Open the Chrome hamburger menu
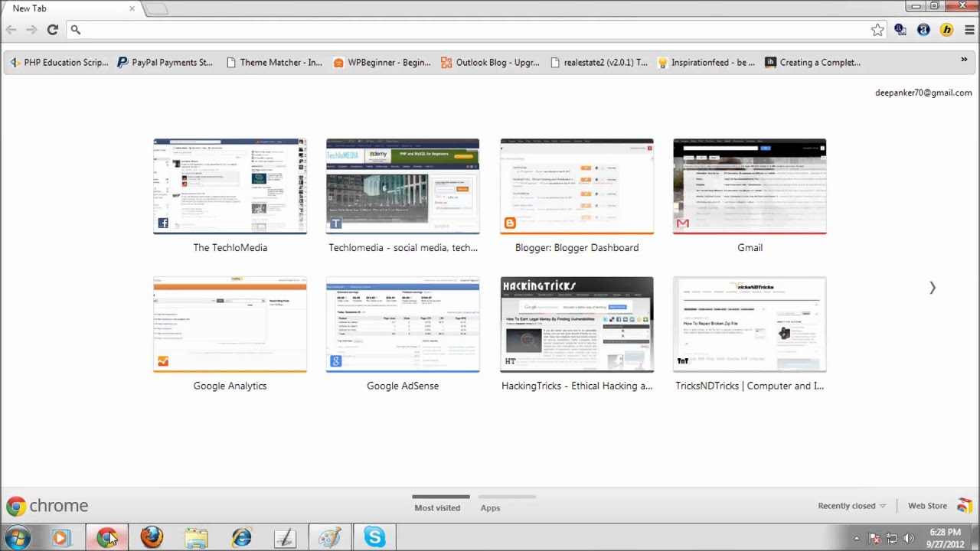980x551 pixels. click(x=969, y=30)
